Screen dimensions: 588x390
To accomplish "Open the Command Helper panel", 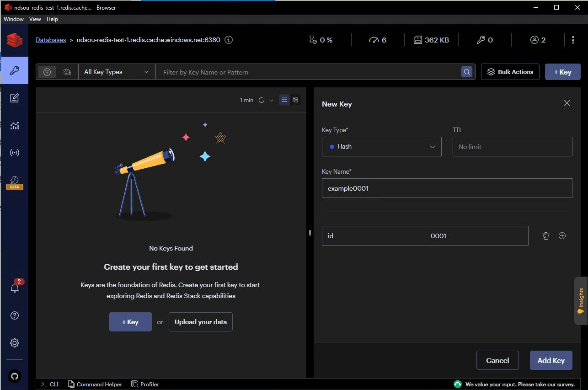I will point(95,384).
